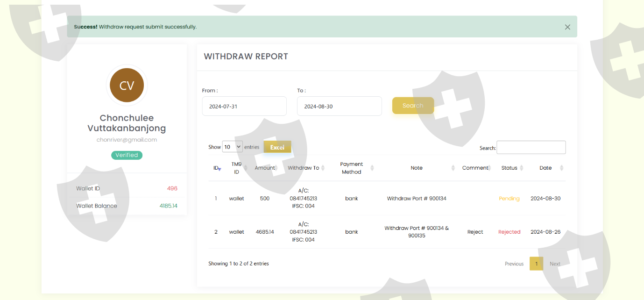The image size is (644, 300).
Task: Go to Next page
Action: tap(555, 264)
